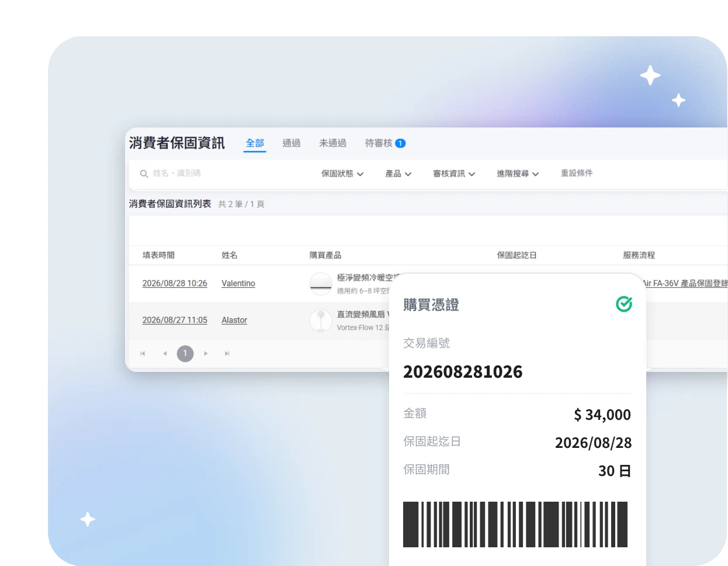Viewport: 728px width, 566px height.
Task: Go to last page pagination icon
Action: coord(227,354)
